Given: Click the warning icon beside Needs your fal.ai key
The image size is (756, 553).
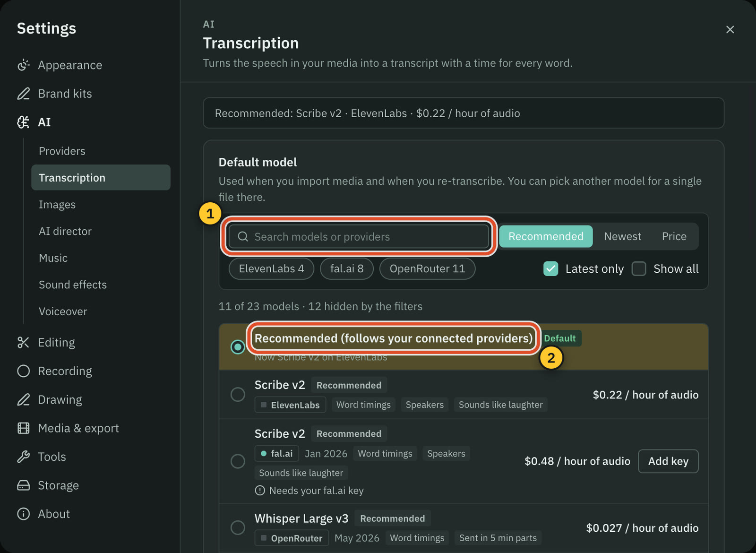Looking at the screenshot, I should (x=260, y=491).
